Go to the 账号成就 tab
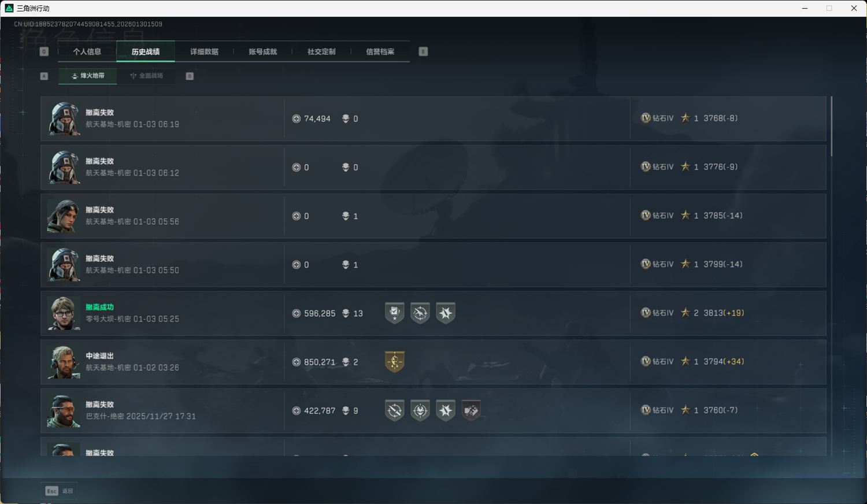867x504 pixels. click(x=263, y=51)
